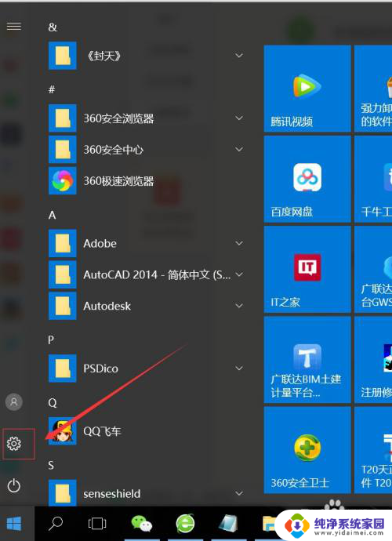Launch the IT之家 tile
392x541 pixels.
tap(307, 269)
